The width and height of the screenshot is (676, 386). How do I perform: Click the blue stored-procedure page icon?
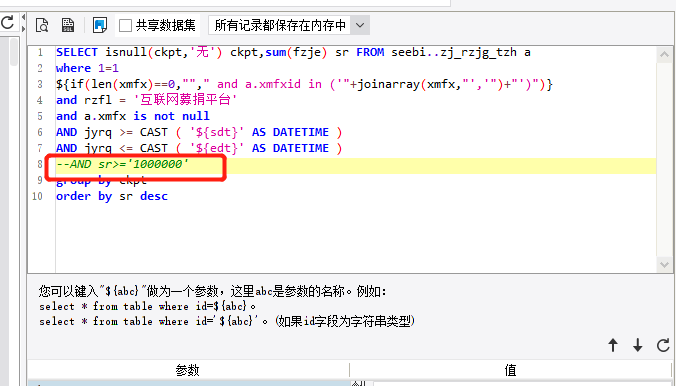pos(100,25)
